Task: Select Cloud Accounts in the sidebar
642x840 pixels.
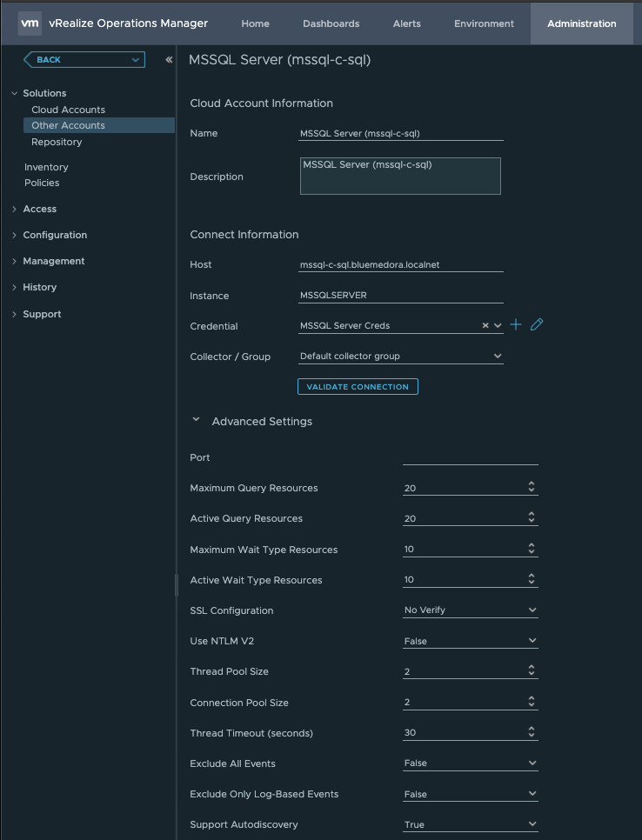Action: (69, 109)
